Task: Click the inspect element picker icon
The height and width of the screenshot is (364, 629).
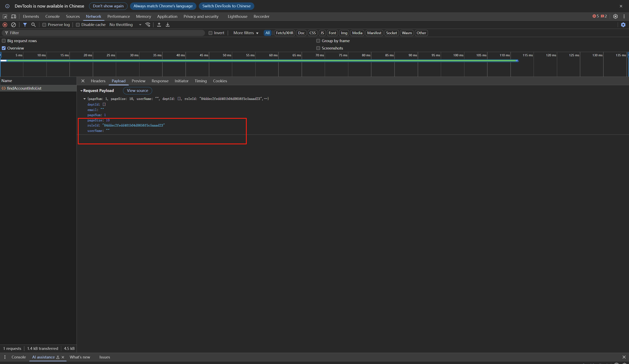Action: (5, 16)
